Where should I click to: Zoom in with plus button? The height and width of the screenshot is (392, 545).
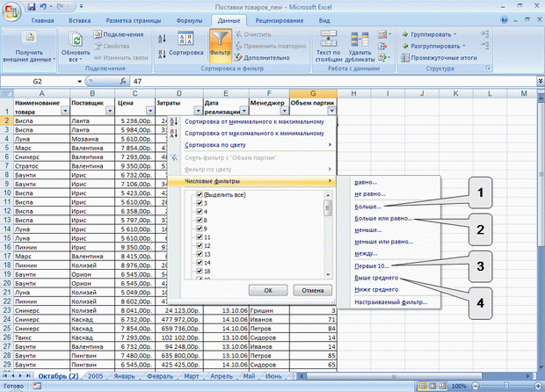pos(538,386)
